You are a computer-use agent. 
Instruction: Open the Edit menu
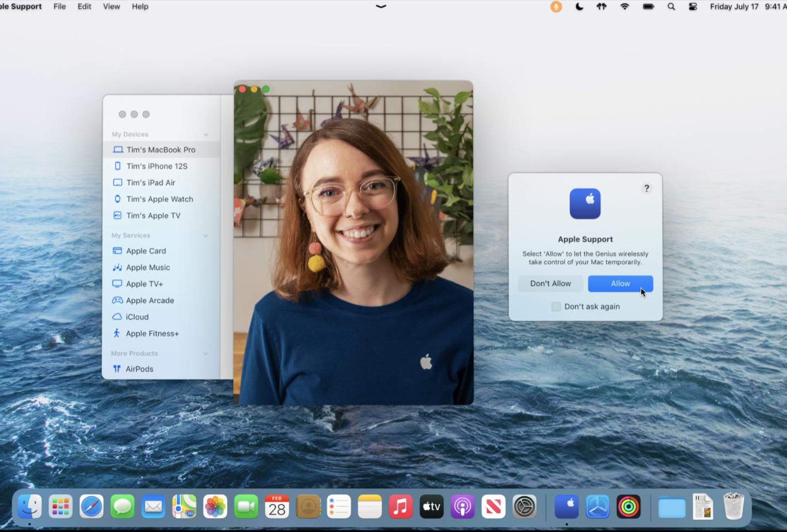click(x=84, y=7)
